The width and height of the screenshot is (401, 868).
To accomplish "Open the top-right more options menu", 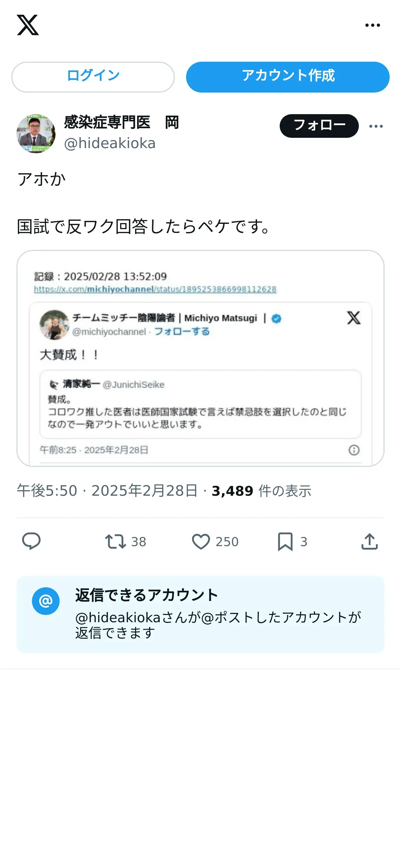I will (373, 25).
